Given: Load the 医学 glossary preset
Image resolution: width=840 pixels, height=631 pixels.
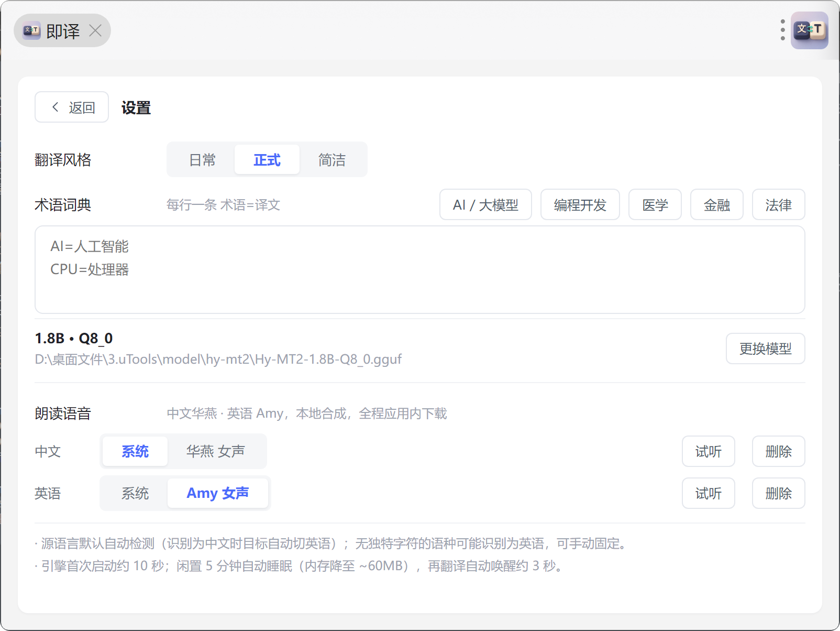Looking at the screenshot, I should [x=655, y=205].
